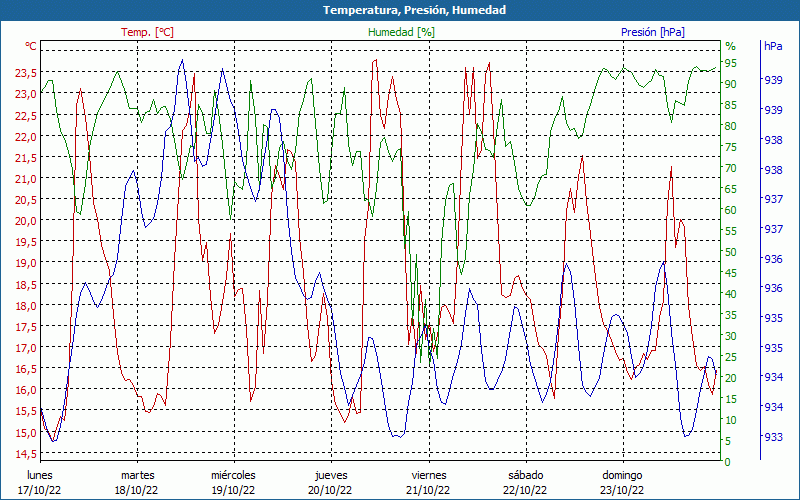Click the date "23/10/22"

click(x=622, y=491)
